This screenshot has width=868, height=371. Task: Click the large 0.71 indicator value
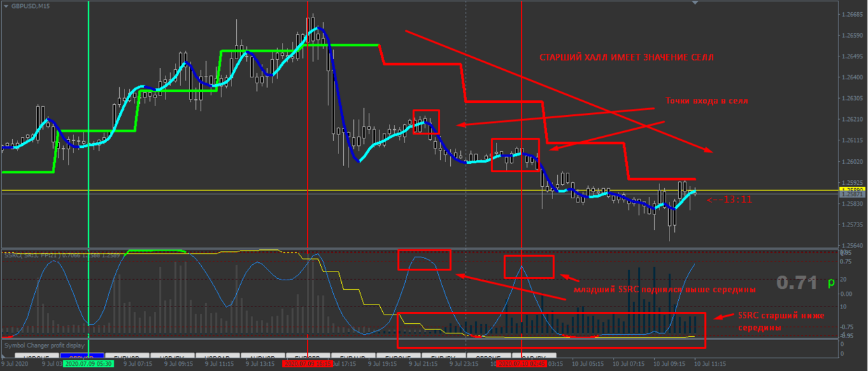point(797,283)
